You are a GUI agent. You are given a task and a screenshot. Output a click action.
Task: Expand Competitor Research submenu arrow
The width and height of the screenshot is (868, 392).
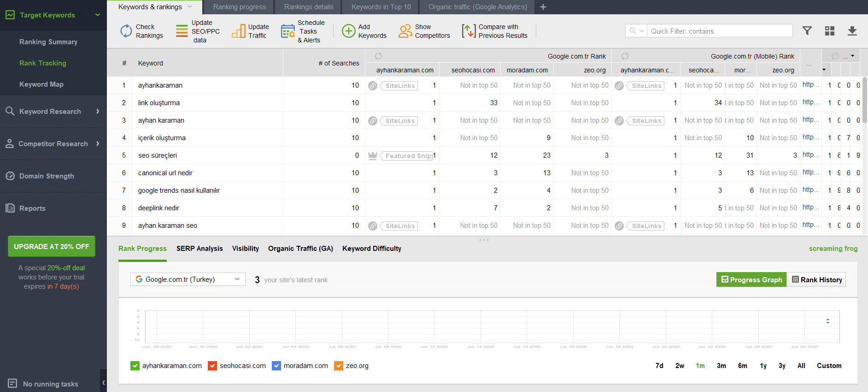coord(98,143)
